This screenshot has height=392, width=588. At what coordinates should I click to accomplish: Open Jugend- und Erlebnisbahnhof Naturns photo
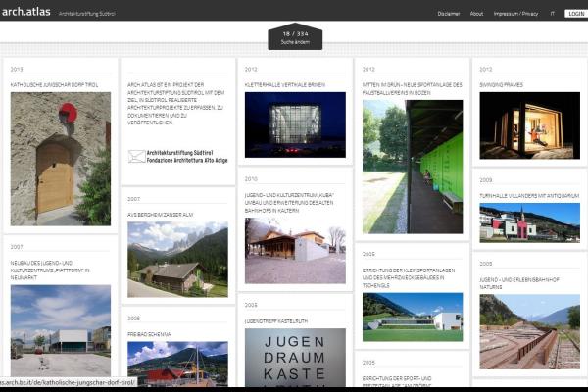tap(529, 331)
